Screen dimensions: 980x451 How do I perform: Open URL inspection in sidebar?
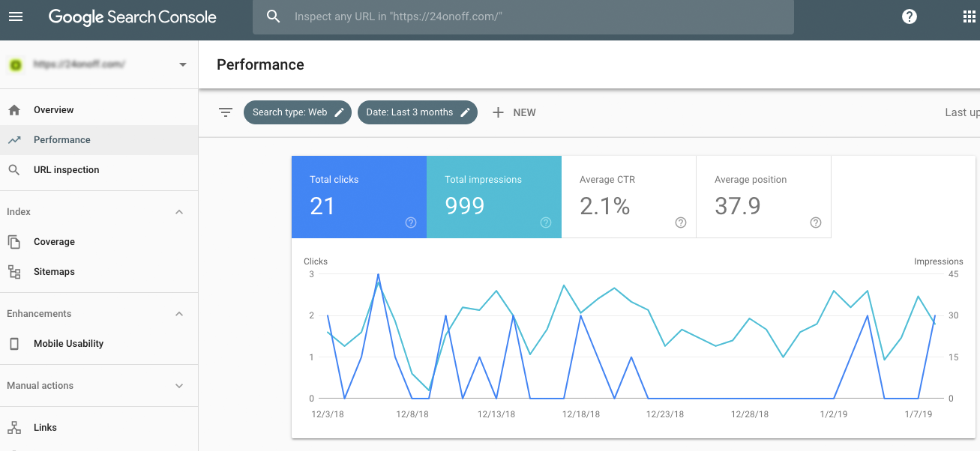[x=99, y=170]
